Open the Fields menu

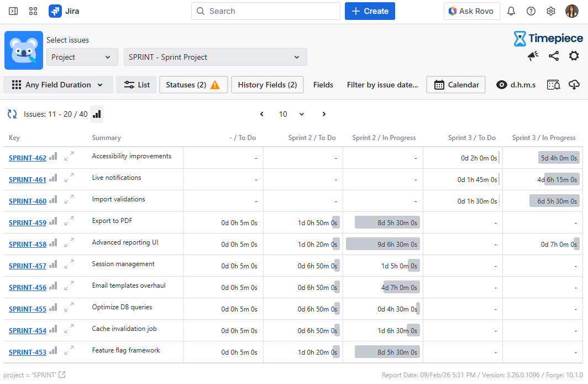[323, 85]
